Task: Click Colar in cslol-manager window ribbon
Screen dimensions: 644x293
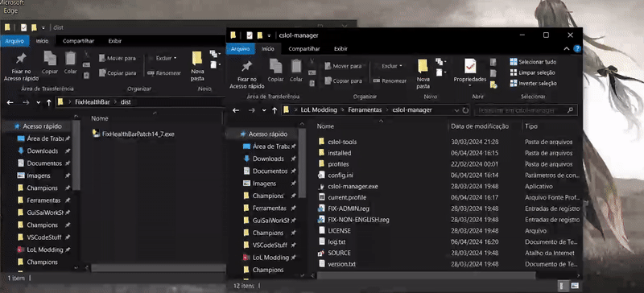Action: pyautogui.click(x=296, y=71)
